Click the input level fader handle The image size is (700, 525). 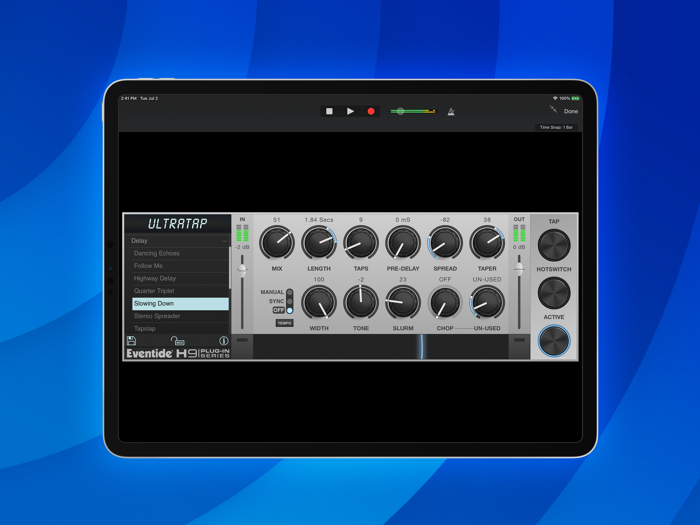click(242, 269)
